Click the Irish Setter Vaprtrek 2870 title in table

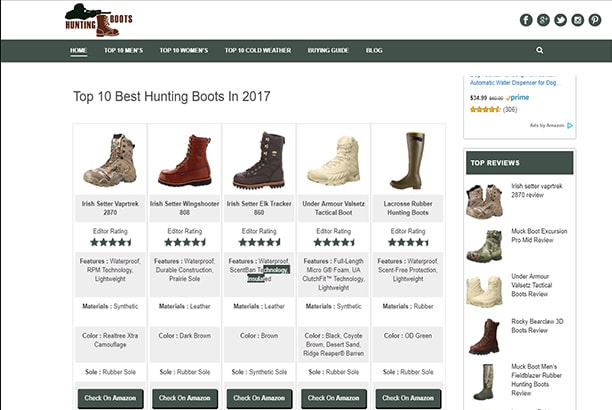click(x=110, y=208)
